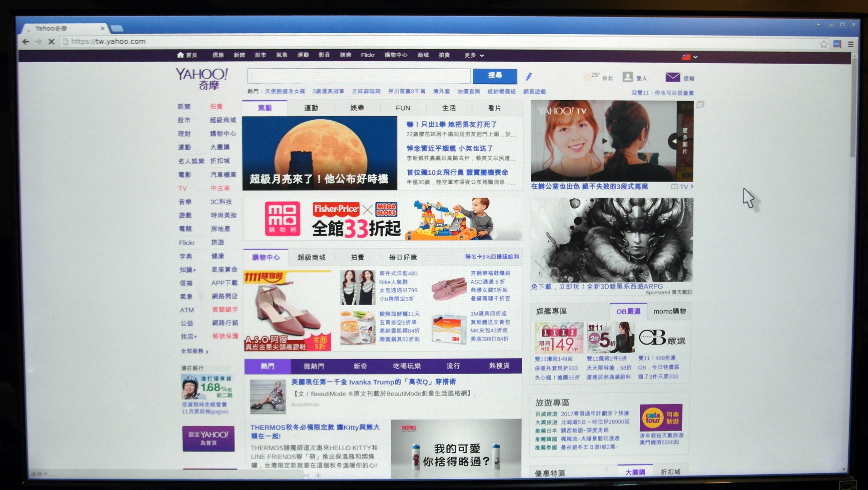Expand the Taiwan flag region dropdown
This screenshot has width=868, height=490.
(x=689, y=57)
